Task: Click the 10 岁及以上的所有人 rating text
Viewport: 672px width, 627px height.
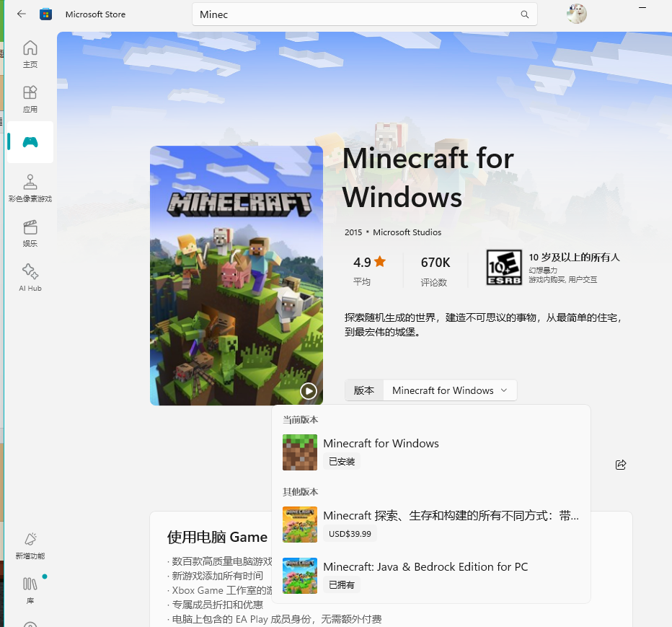Action: (574, 258)
